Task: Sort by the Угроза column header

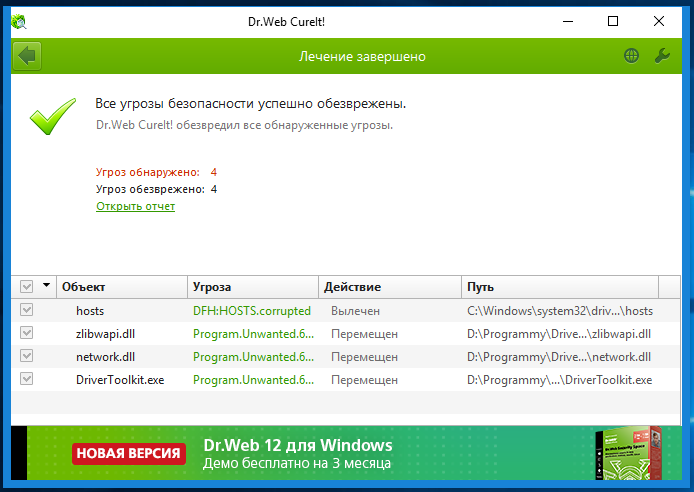Action: point(253,287)
